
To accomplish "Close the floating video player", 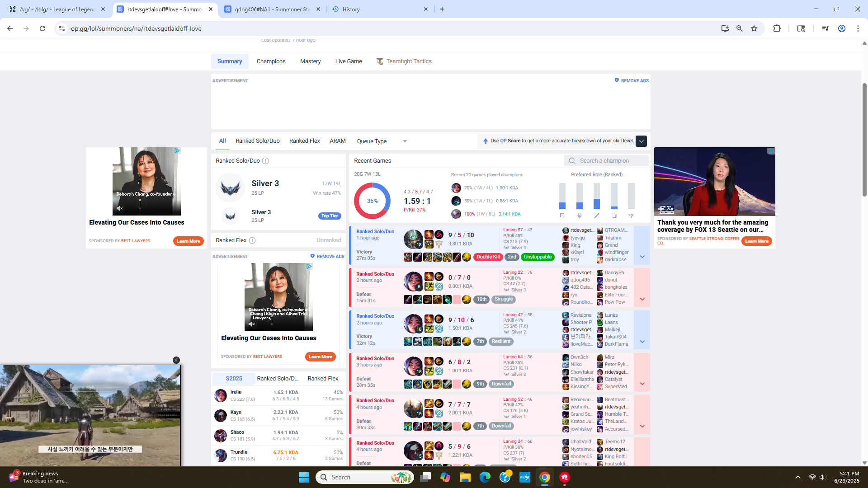I will click(x=176, y=360).
